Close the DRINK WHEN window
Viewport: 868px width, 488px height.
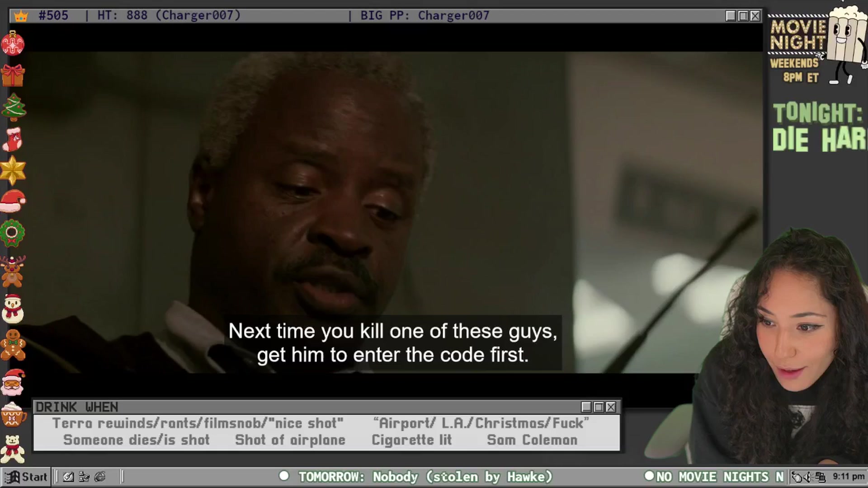click(611, 407)
